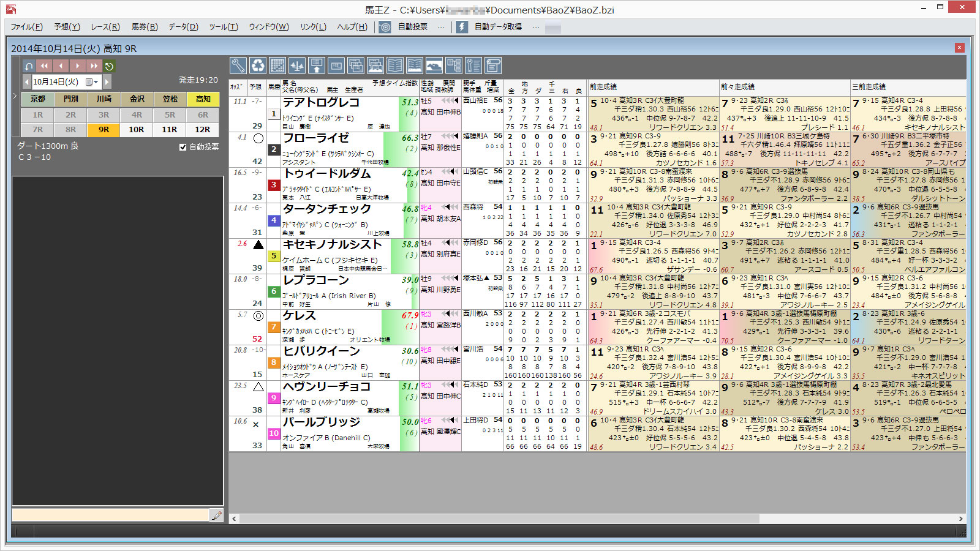Click the table with up-arrow icon
The image size is (980, 551).
point(317,66)
